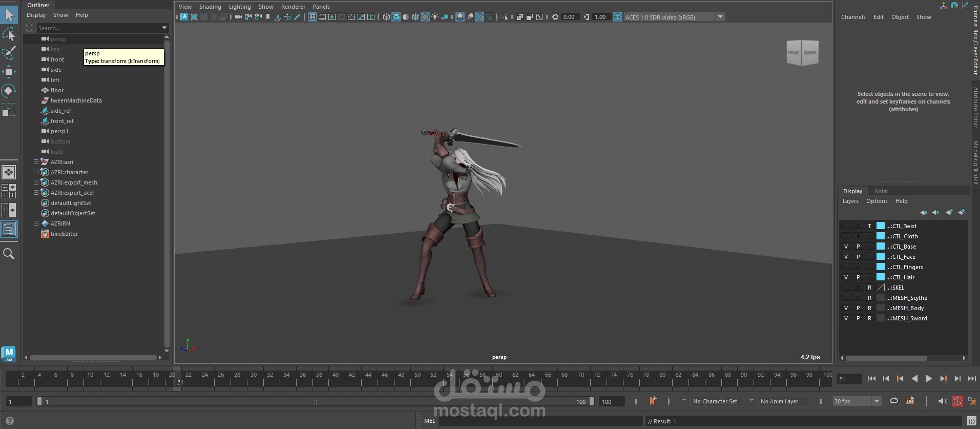Toggle the loop playback icon
The width and height of the screenshot is (980, 429).
pyautogui.click(x=894, y=401)
